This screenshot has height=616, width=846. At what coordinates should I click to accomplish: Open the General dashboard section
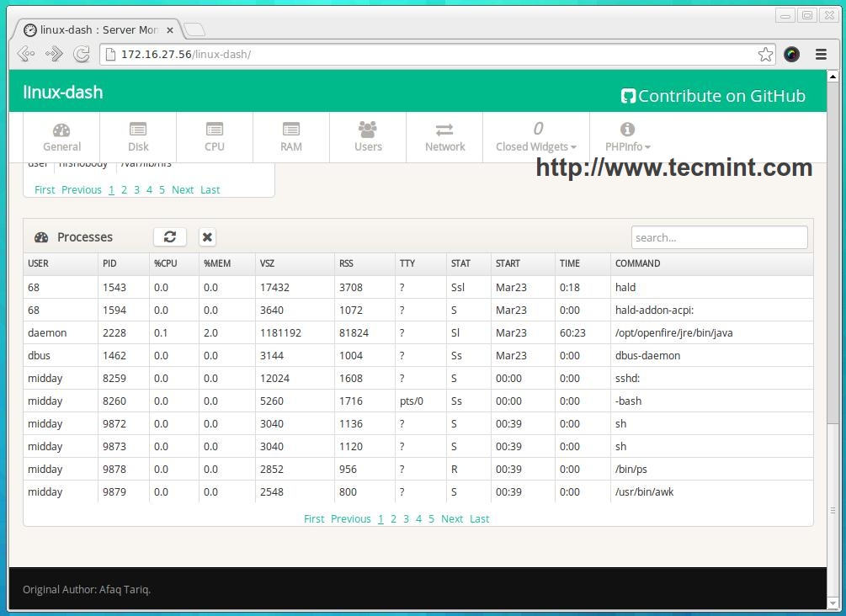point(61,137)
